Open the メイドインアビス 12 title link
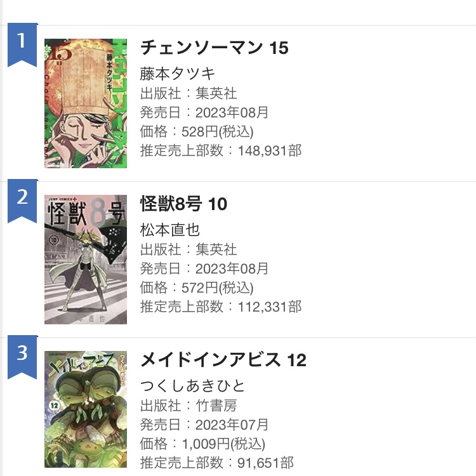 point(223,360)
